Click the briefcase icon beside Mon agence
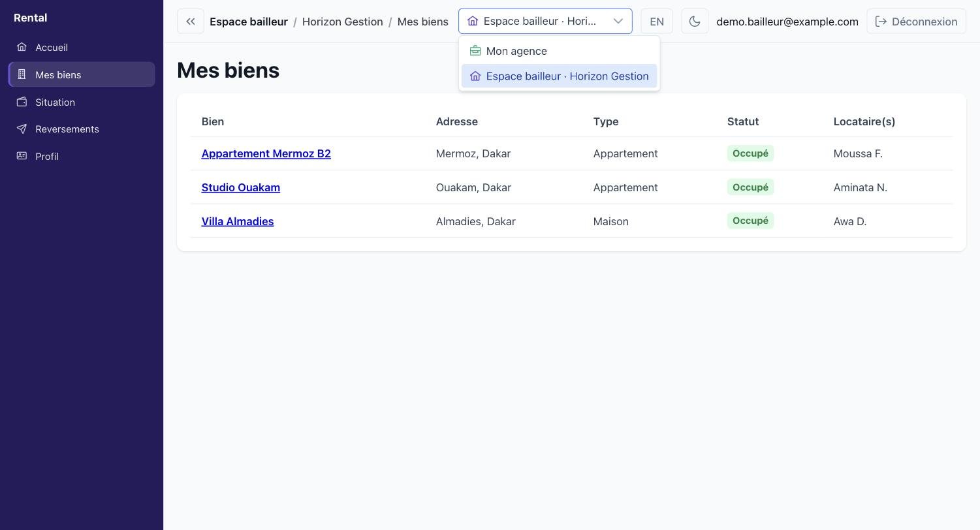This screenshot has width=980, height=530. (475, 51)
